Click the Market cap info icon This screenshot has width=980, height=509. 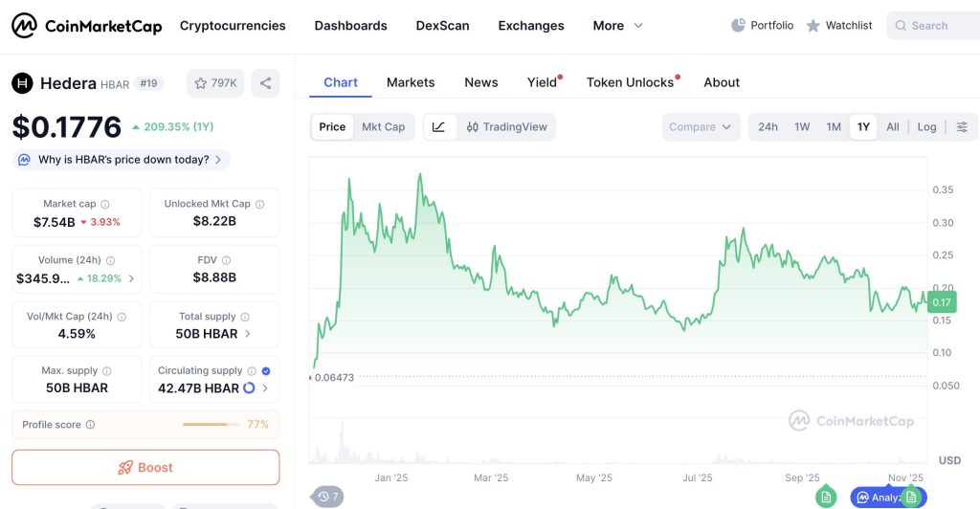coord(105,204)
